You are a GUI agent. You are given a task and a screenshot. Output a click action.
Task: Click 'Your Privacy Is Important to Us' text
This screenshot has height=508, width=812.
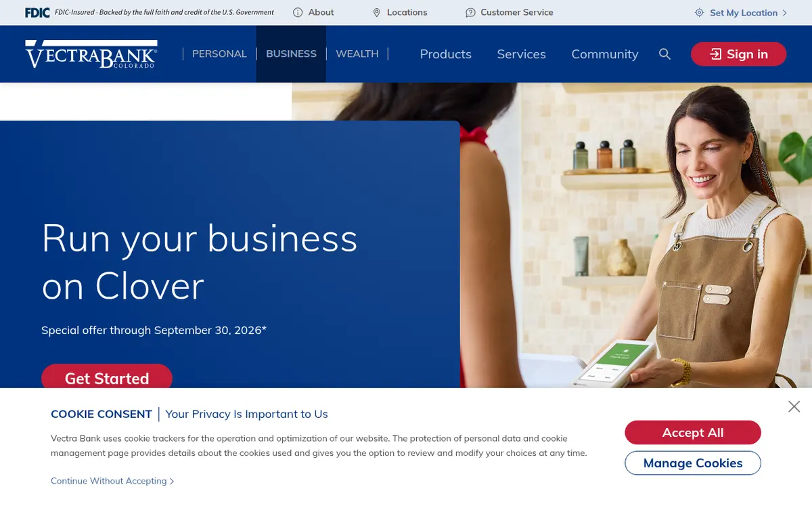[x=246, y=414]
